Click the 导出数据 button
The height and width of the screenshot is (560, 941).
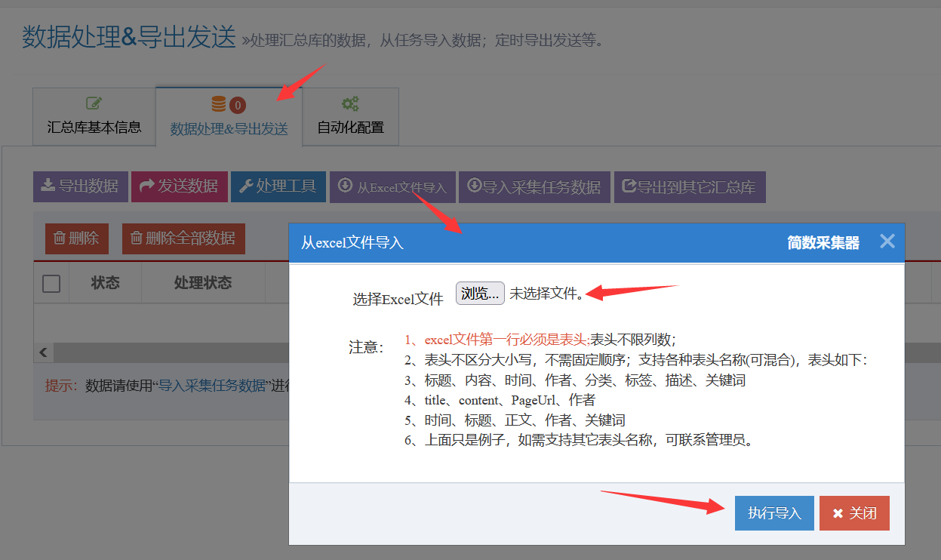point(81,186)
